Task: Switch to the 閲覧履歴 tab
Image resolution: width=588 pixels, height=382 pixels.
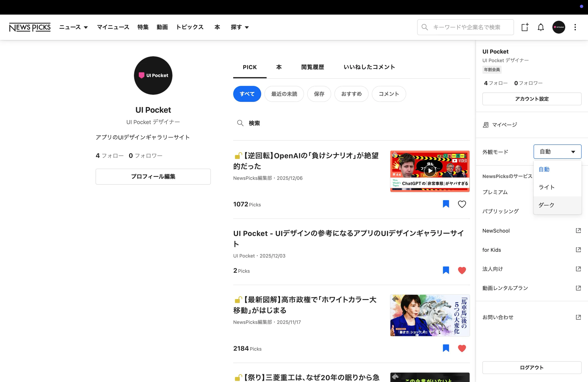Action: coord(313,67)
